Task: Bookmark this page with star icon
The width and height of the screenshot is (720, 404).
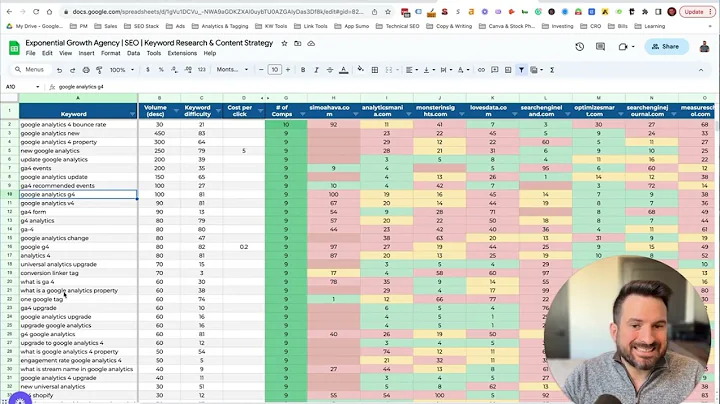Action: (388, 12)
